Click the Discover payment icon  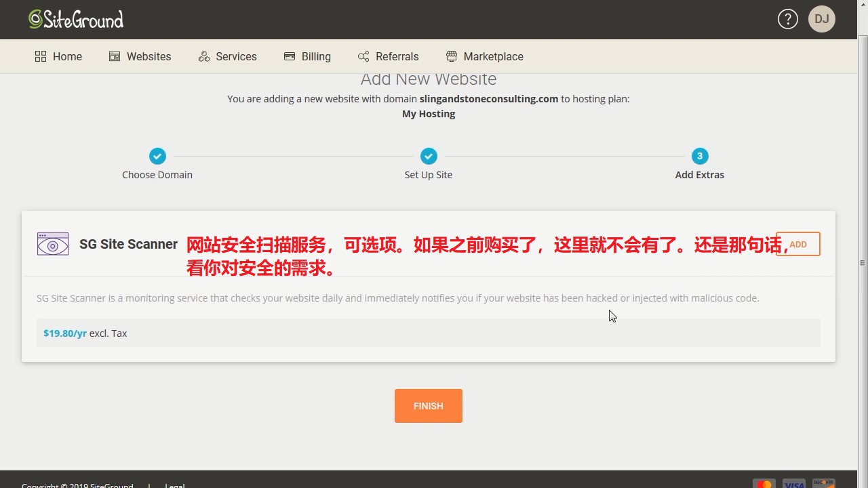[824, 484]
